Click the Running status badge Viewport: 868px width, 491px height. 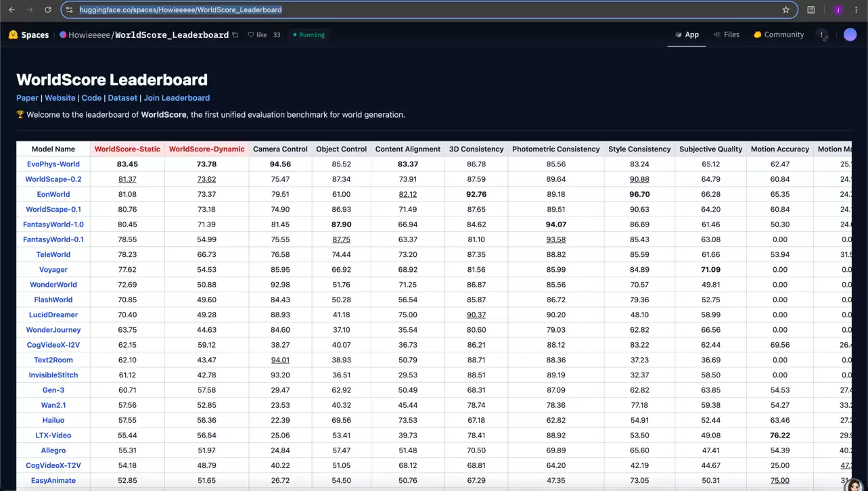(309, 34)
